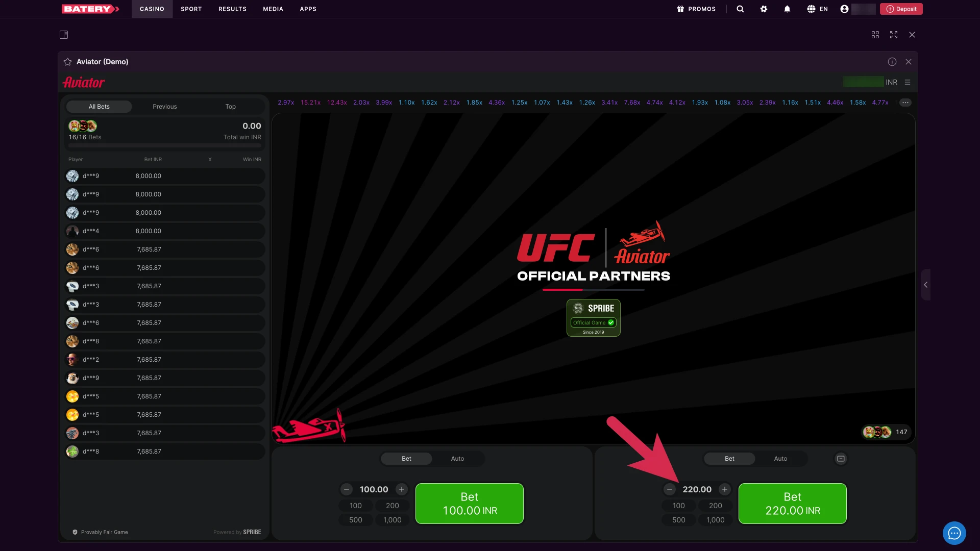Place the 220.00 INR bet
Image resolution: width=980 pixels, height=551 pixels.
[793, 504]
